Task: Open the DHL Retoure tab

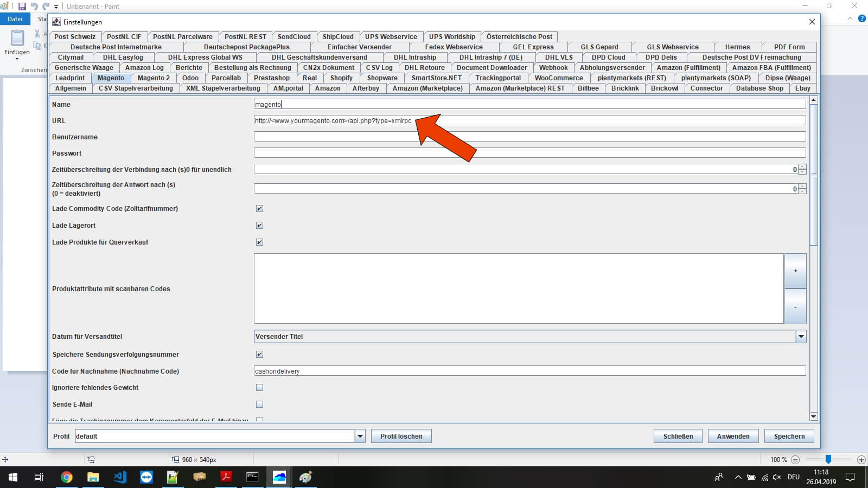Action: 424,68
